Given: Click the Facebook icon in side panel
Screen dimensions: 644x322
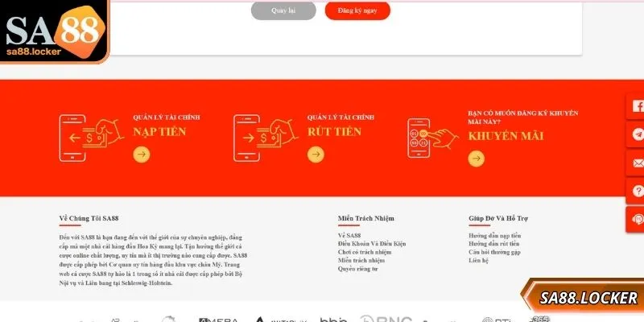Looking at the screenshot, I should [637, 106].
